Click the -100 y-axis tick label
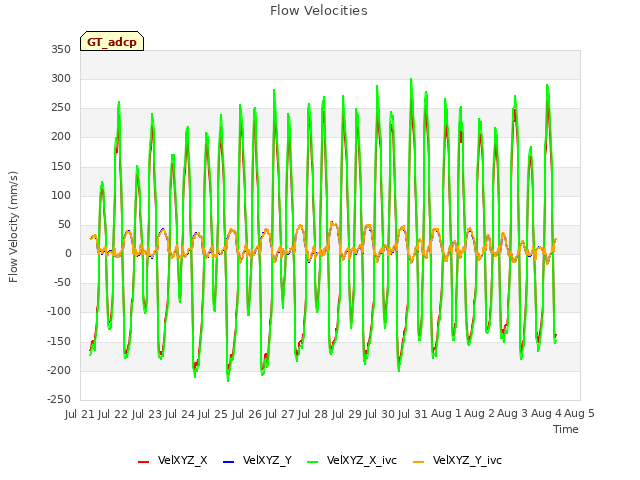Image resolution: width=640 pixels, height=480 pixels. click(x=59, y=312)
